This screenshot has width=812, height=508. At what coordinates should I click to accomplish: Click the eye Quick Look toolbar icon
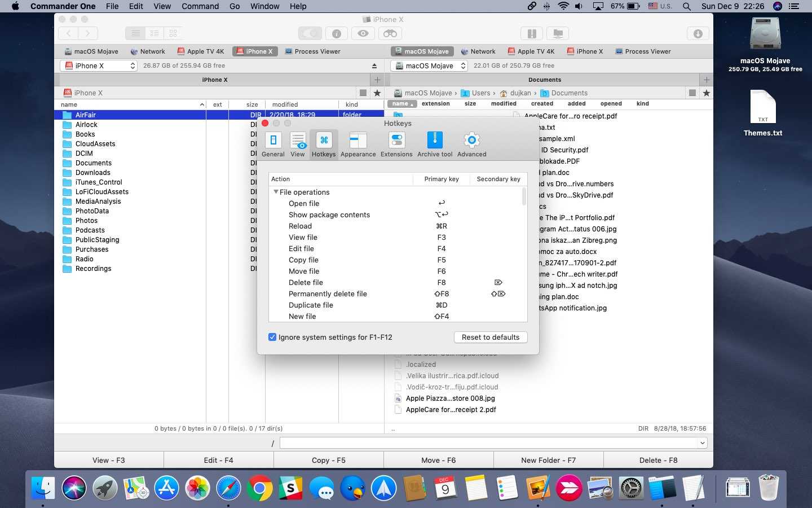pyautogui.click(x=363, y=34)
